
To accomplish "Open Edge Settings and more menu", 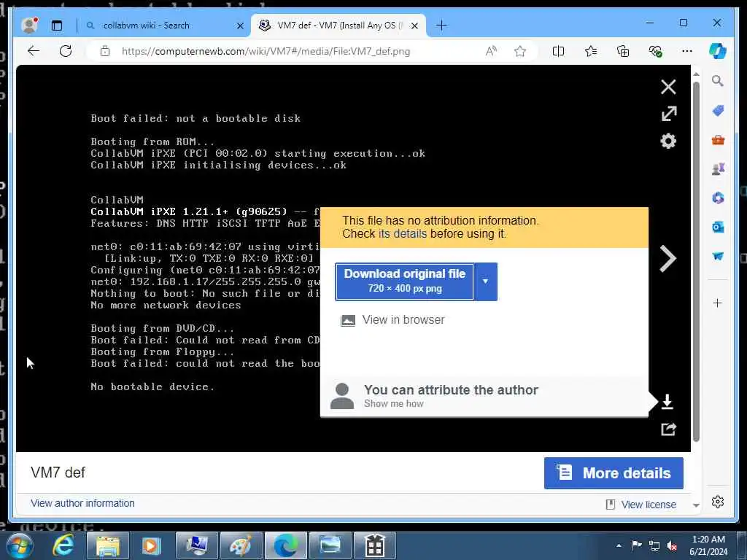I will click(x=687, y=51).
